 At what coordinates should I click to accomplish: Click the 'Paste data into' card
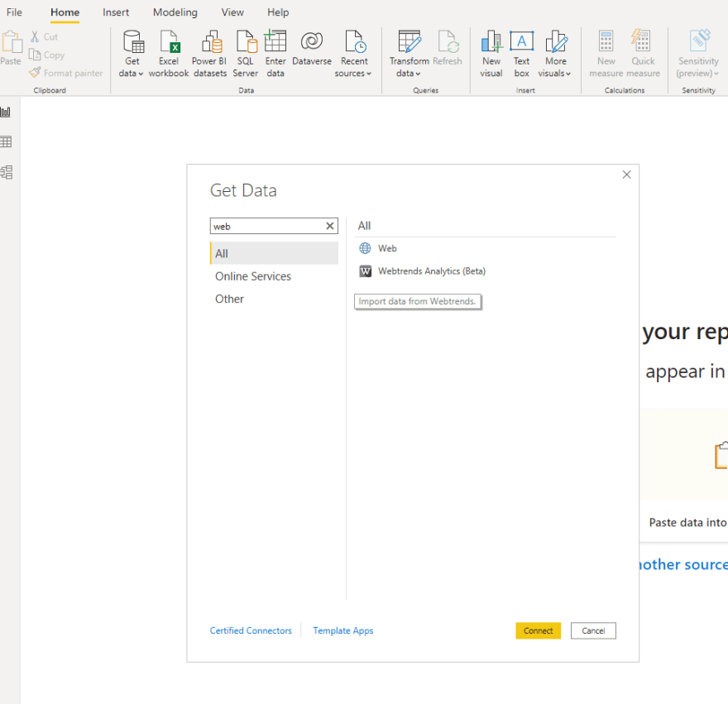684,474
